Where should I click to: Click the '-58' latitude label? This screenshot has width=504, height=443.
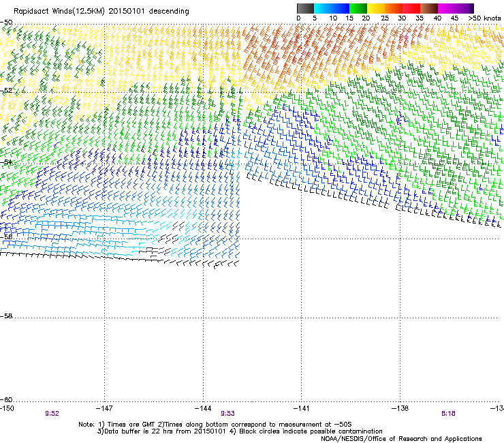6,316
